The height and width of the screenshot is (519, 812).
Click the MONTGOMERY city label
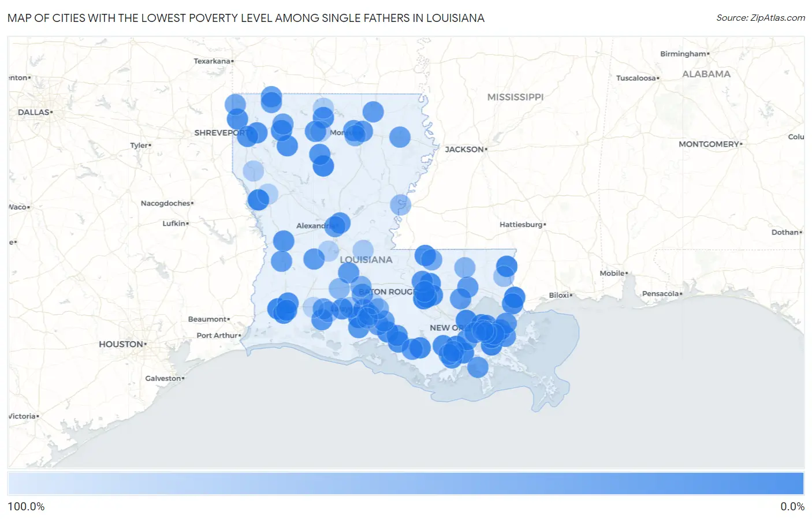(x=710, y=144)
